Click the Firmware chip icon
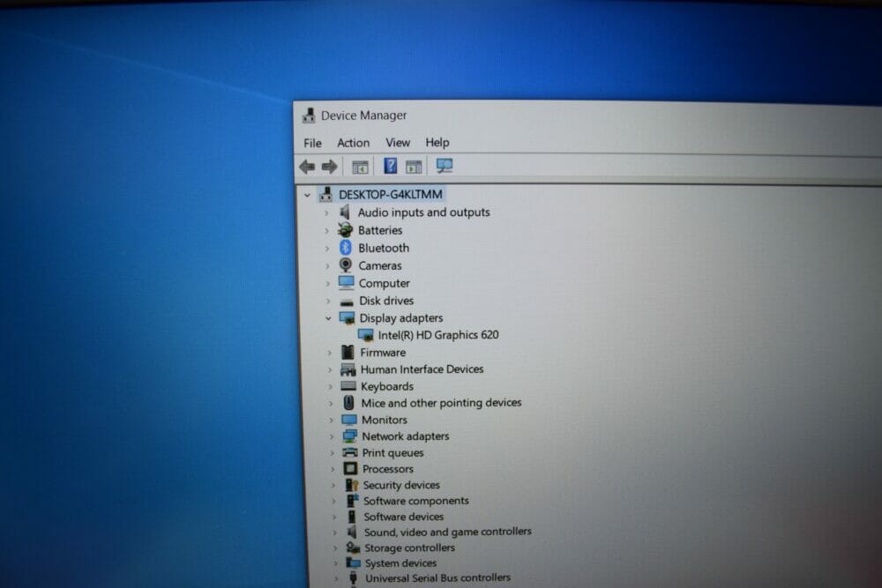Screen dimensions: 882x588 pos(348,353)
